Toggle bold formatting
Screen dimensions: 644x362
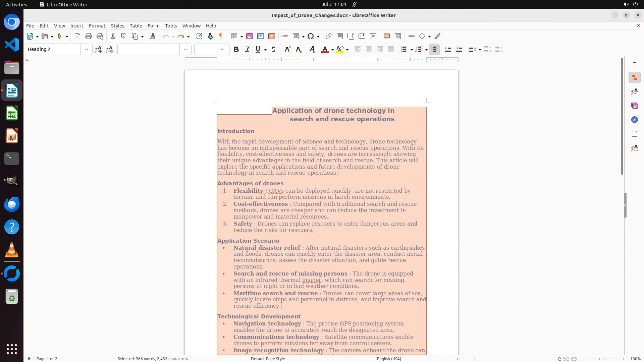236,50
